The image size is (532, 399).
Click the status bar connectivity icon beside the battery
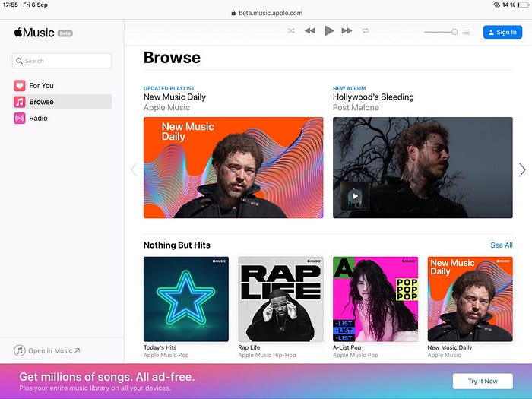click(x=497, y=5)
